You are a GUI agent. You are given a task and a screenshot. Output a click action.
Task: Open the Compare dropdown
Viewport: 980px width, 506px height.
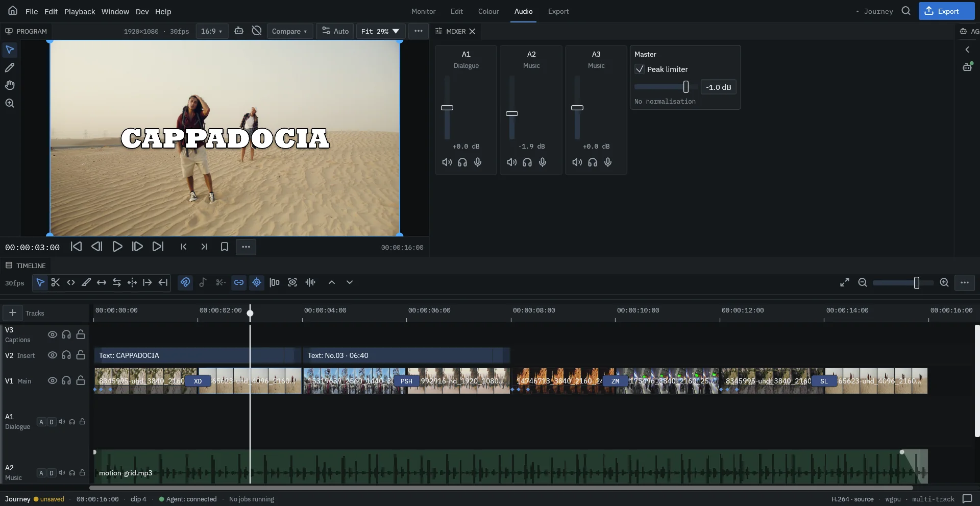tap(289, 31)
